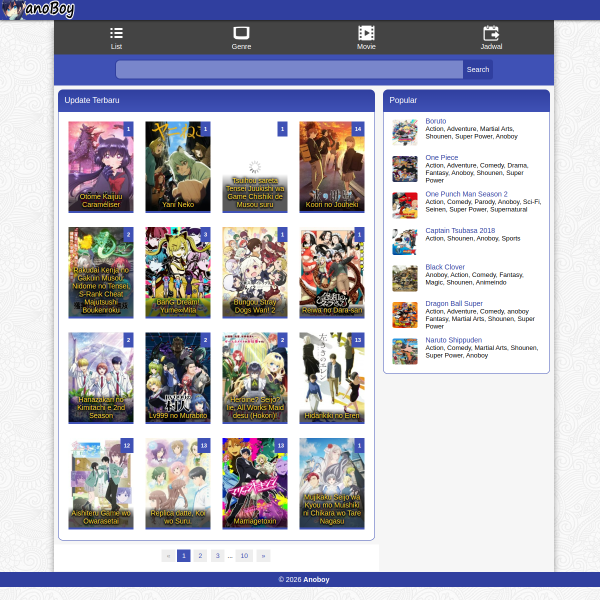Open Heroine? Seijo? All Works Maid thumbnail

pos(255,378)
